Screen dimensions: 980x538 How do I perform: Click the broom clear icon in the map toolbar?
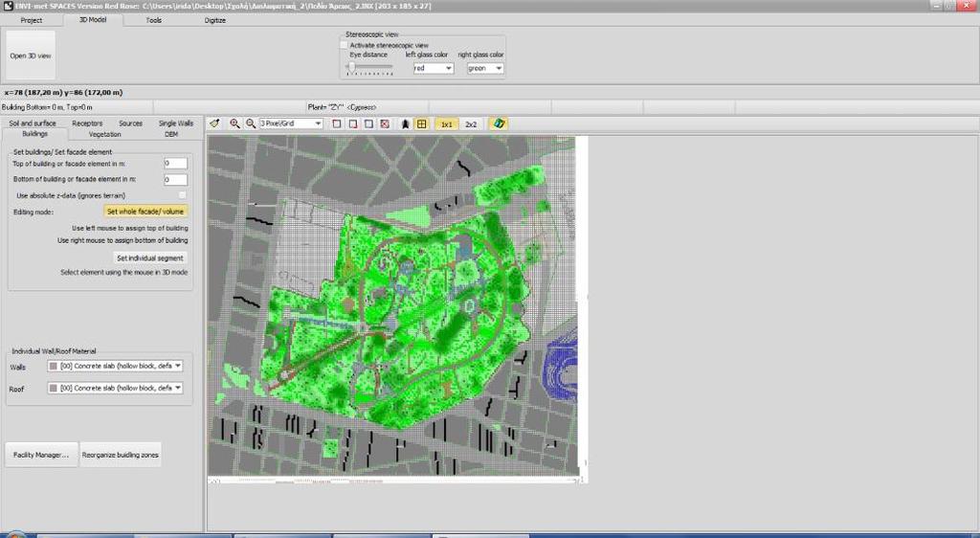(x=214, y=123)
